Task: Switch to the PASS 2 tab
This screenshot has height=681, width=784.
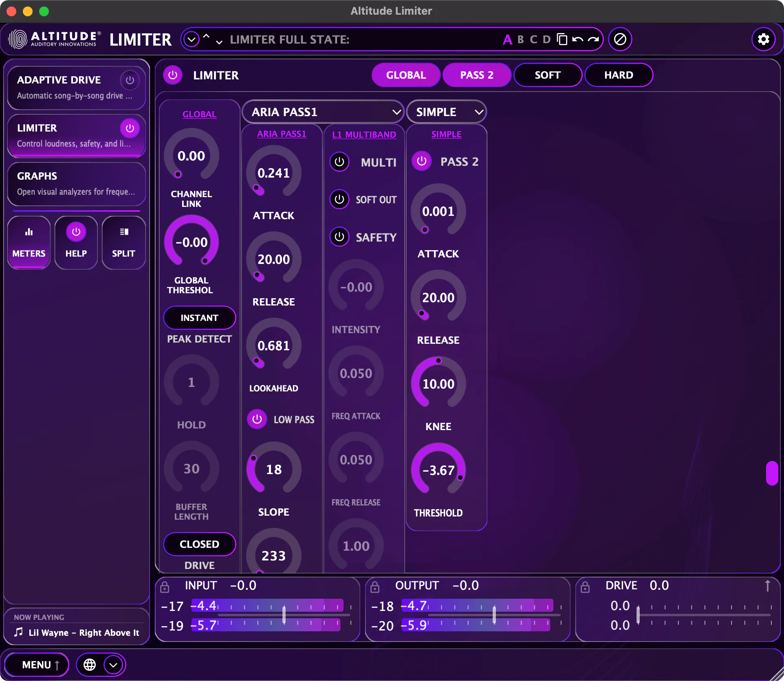Action: (x=477, y=75)
